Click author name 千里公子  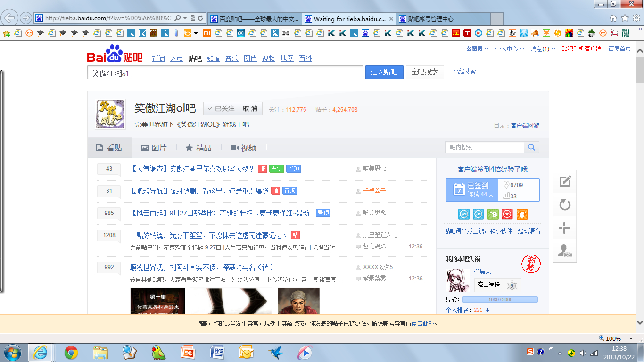coord(374,191)
